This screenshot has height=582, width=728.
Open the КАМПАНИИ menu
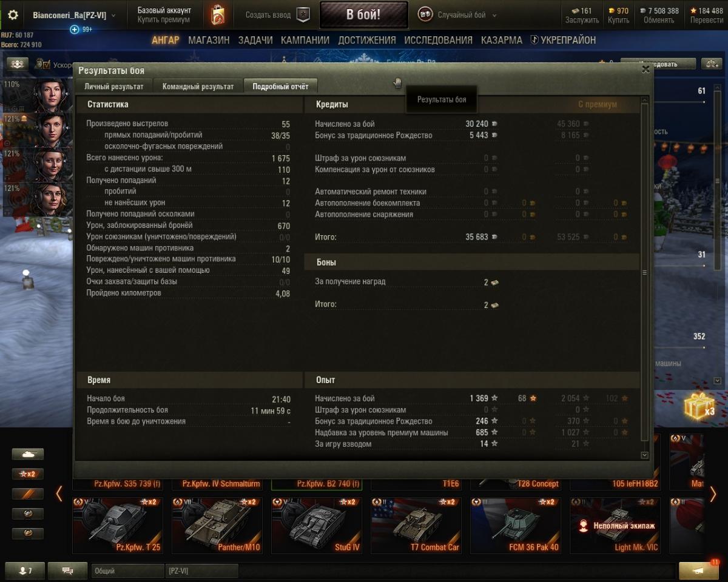305,40
